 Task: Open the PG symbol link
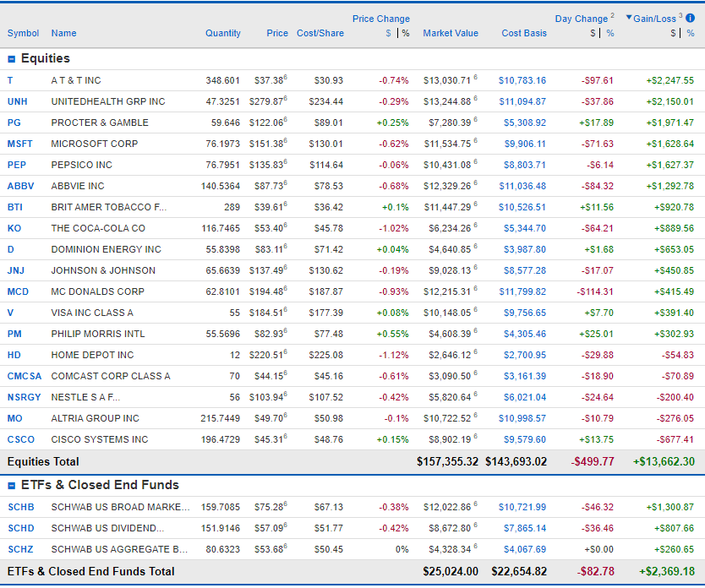point(14,123)
